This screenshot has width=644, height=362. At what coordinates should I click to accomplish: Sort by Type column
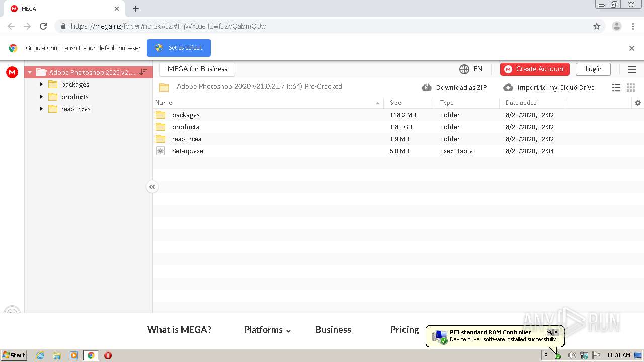click(447, 103)
